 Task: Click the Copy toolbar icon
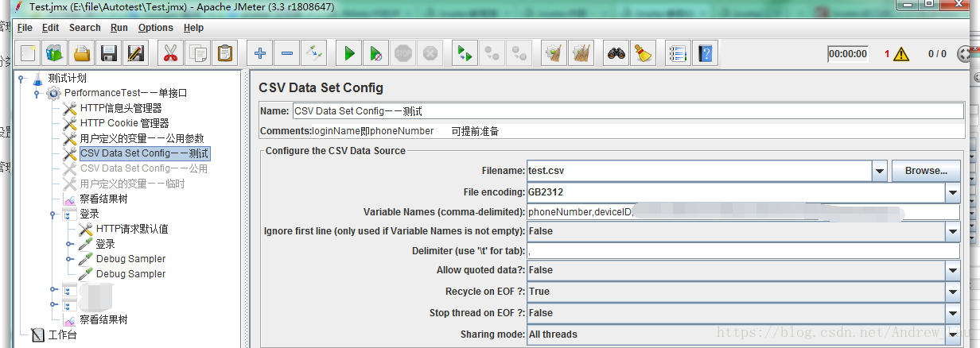pos(197,53)
